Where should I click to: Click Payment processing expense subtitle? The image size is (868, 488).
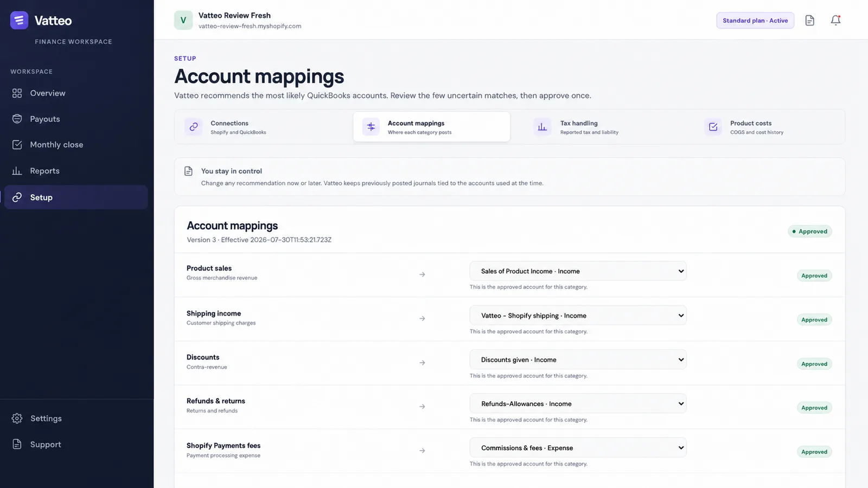pyautogui.click(x=224, y=455)
